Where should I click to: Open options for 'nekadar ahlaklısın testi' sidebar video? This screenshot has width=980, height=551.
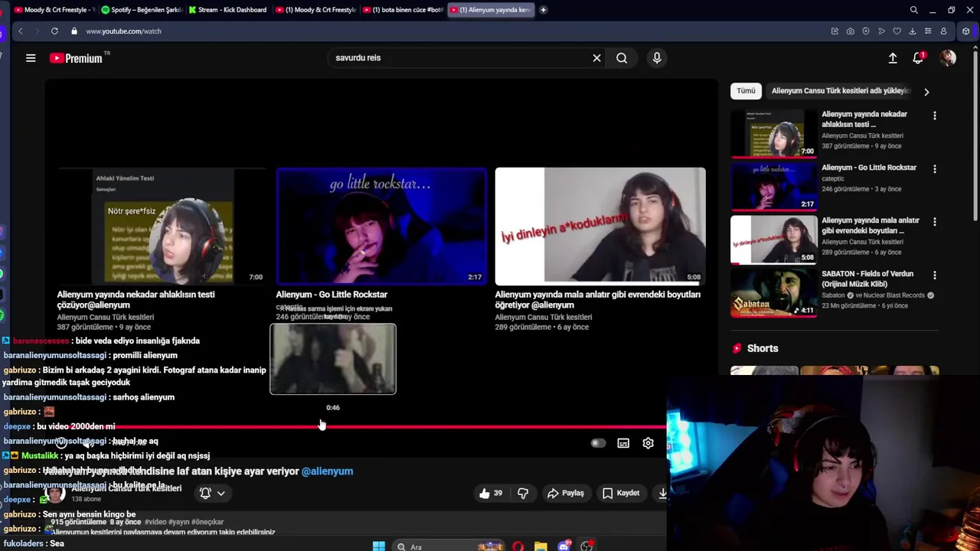click(x=935, y=116)
